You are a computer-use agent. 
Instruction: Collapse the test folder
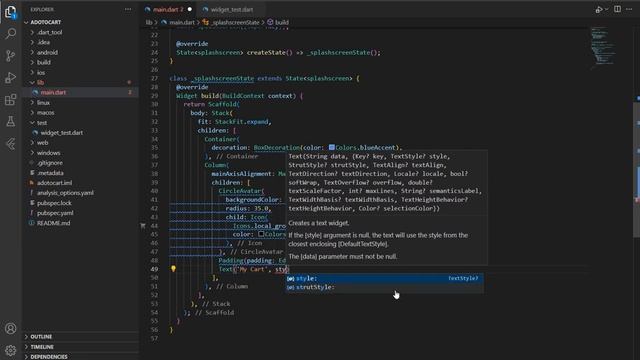click(42, 122)
